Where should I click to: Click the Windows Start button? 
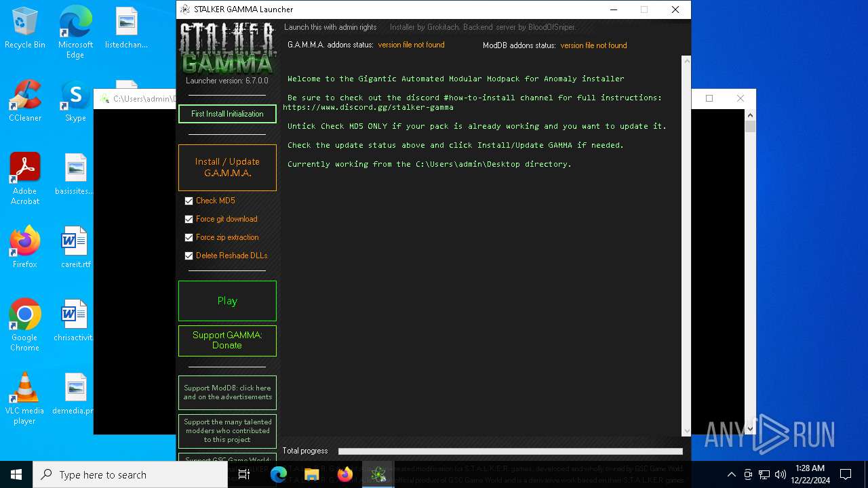[x=16, y=474]
